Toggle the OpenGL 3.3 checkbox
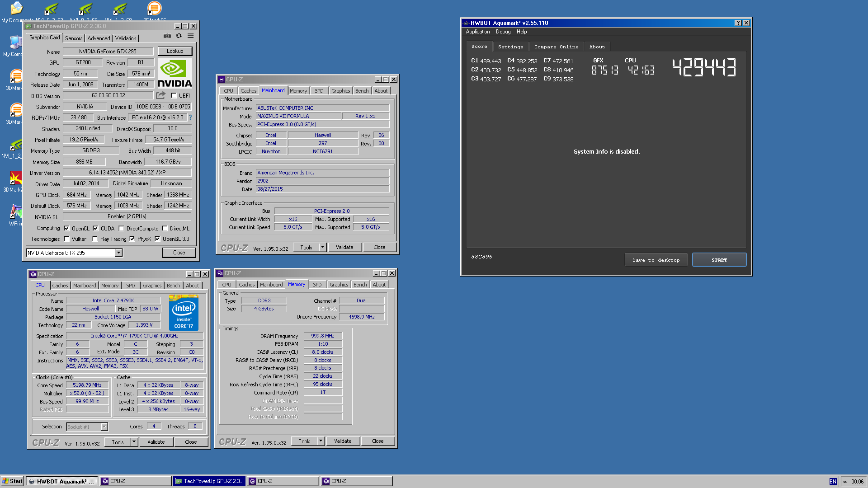This screenshot has width=868, height=488. 157,239
